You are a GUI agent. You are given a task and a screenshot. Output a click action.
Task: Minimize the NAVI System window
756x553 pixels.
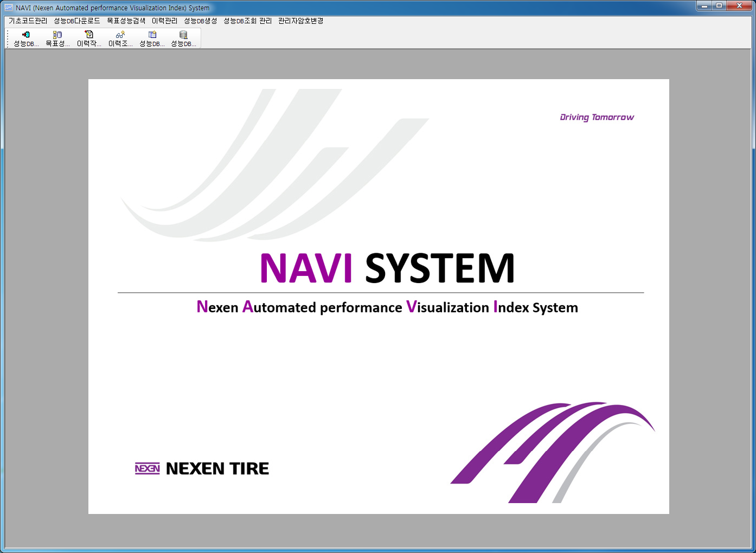tap(704, 6)
